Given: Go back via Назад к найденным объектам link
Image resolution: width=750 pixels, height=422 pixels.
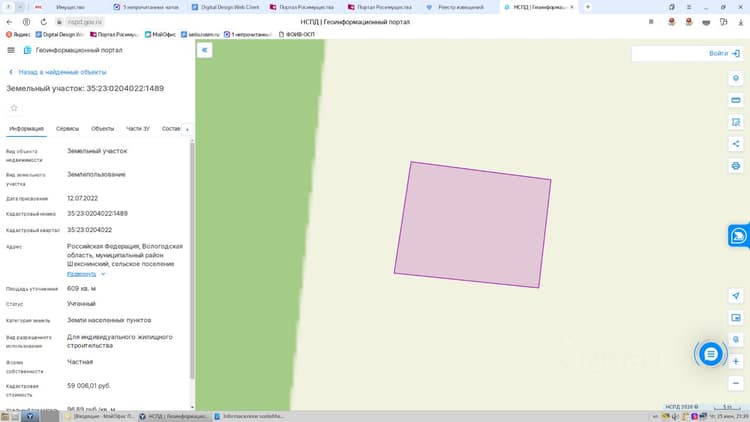Looking at the screenshot, I should coord(58,72).
